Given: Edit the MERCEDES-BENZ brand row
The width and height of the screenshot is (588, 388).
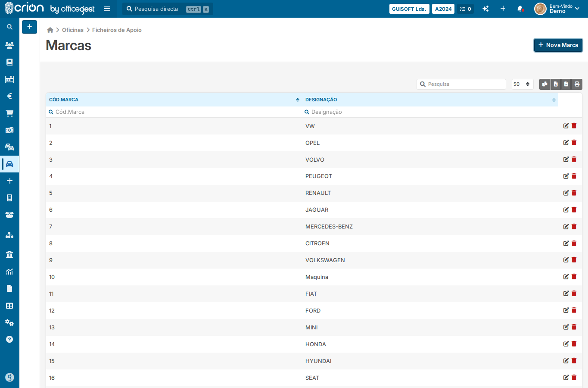Looking at the screenshot, I should pyautogui.click(x=566, y=226).
